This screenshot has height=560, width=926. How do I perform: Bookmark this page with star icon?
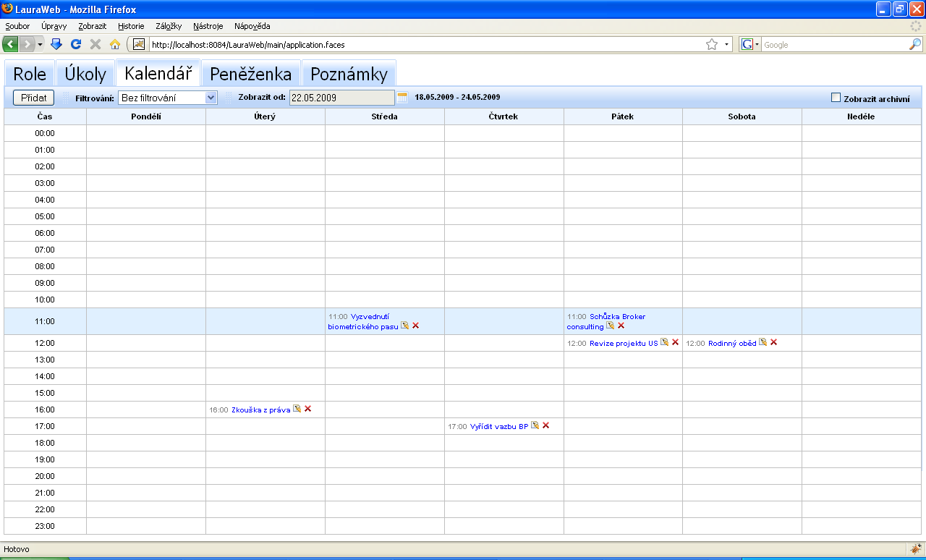pyautogui.click(x=712, y=44)
